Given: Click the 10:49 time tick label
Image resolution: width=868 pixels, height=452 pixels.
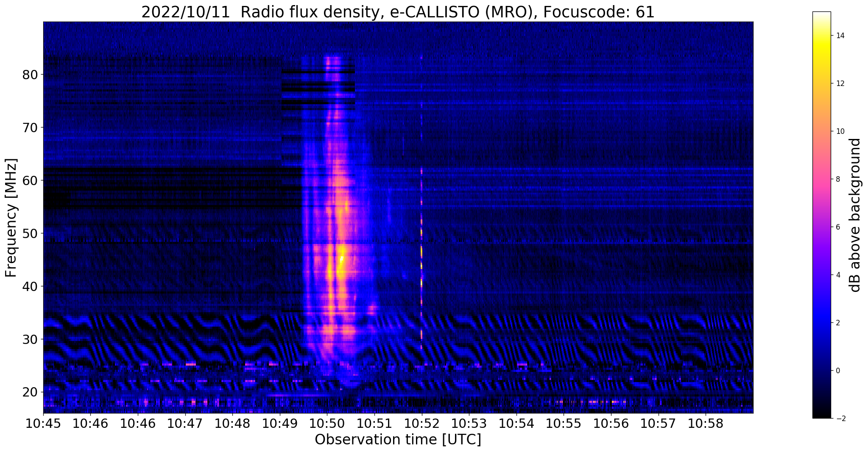Looking at the screenshot, I should [280, 423].
